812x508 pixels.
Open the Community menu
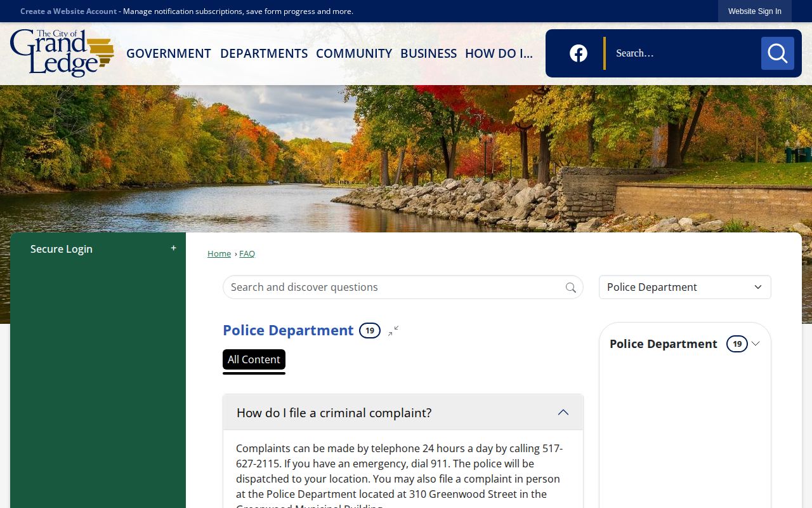pyautogui.click(x=354, y=53)
